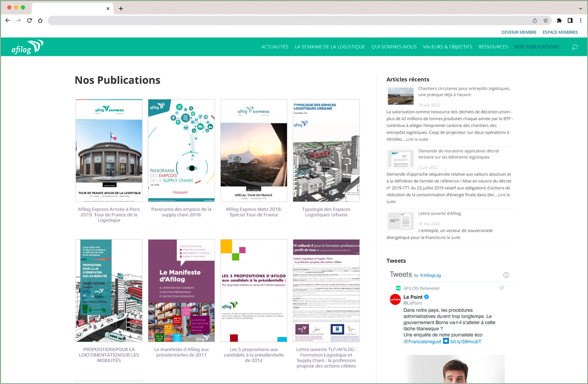Close the current browser tab
588x384 pixels.
[108, 9]
